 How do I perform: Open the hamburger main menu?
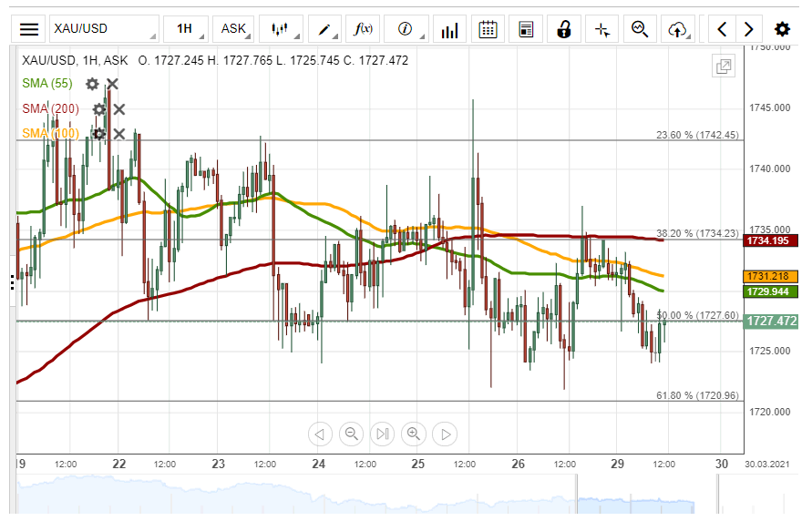pos(29,29)
